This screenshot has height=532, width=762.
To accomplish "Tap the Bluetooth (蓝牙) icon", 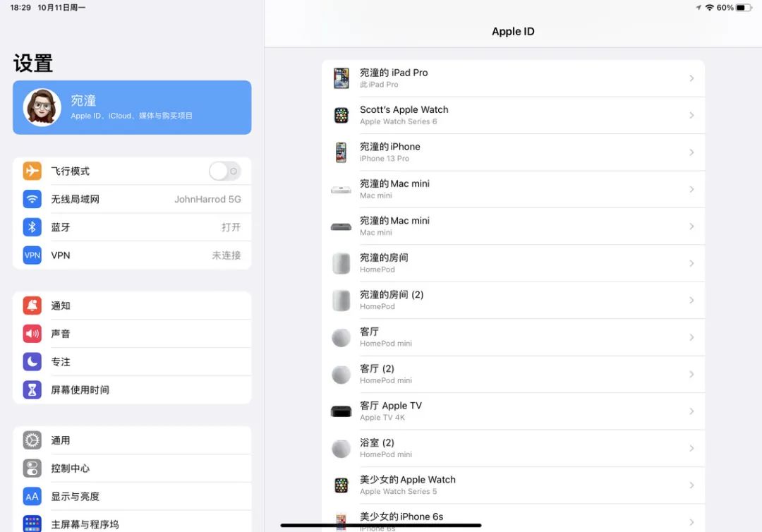I will pos(32,227).
